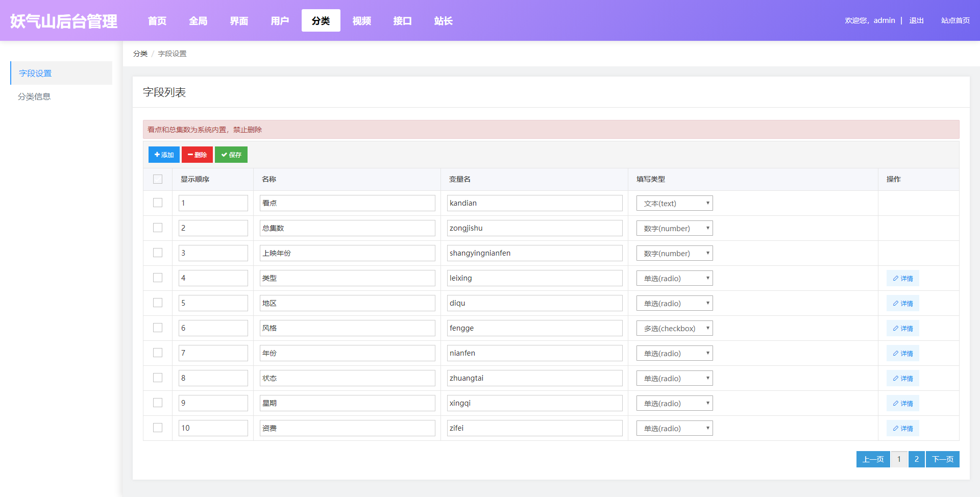This screenshot has height=497, width=980.
Task: Select page 1 in pagination
Action: [899, 459]
